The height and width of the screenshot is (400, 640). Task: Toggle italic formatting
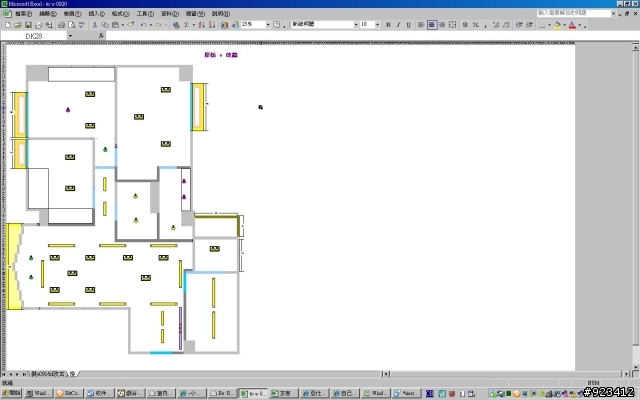click(398, 25)
